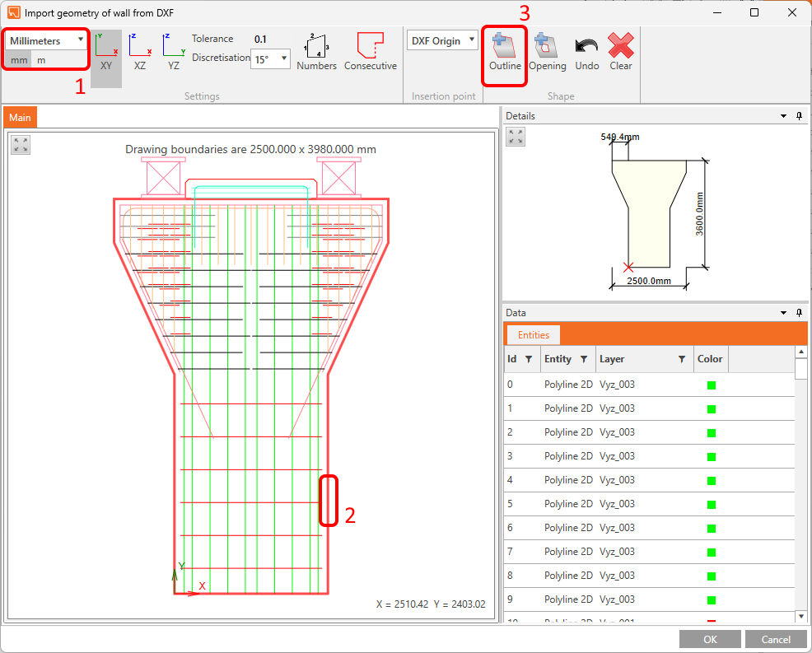Image resolution: width=812 pixels, height=653 pixels.
Task: Select the XY plane icon
Action: point(106,52)
